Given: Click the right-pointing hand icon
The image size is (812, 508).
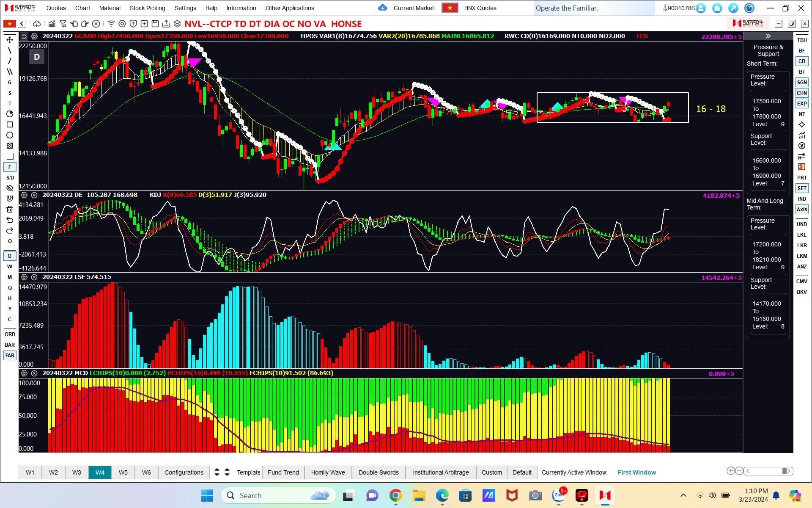Looking at the screenshot, I should point(85,24).
